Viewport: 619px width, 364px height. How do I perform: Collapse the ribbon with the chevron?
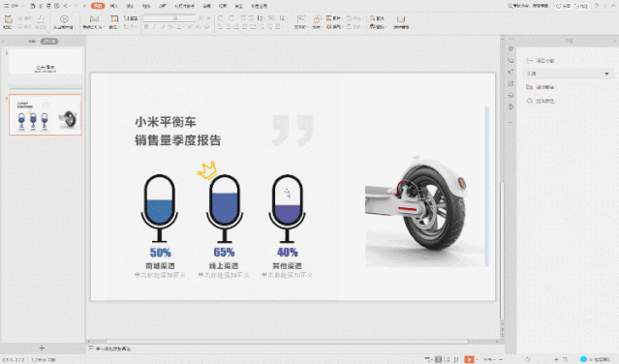point(613,6)
